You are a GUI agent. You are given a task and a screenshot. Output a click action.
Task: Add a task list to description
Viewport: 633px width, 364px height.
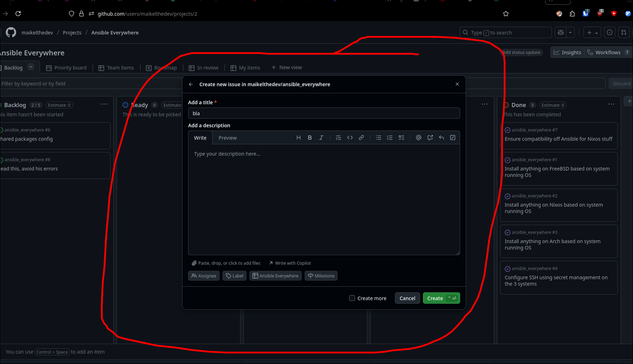[401, 138]
